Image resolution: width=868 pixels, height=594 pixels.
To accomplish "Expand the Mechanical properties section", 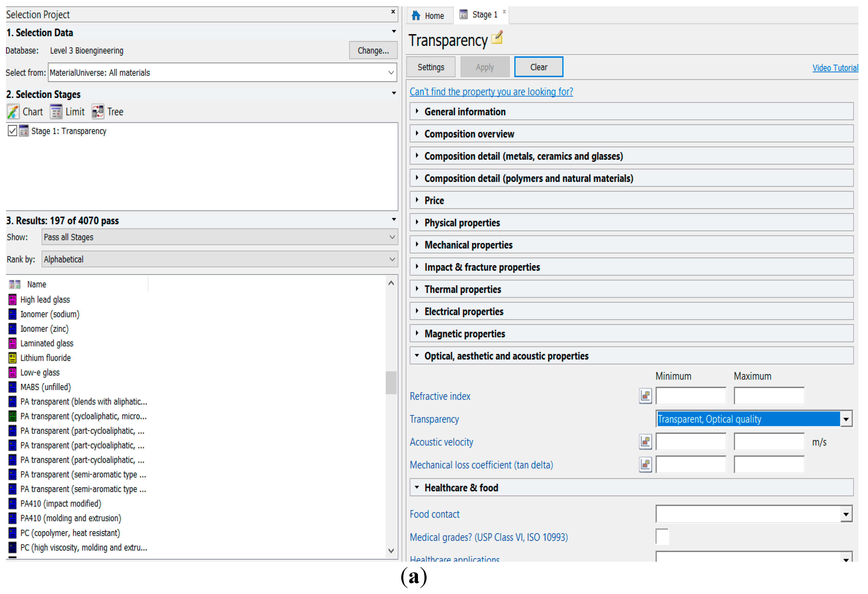I will (468, 245).
